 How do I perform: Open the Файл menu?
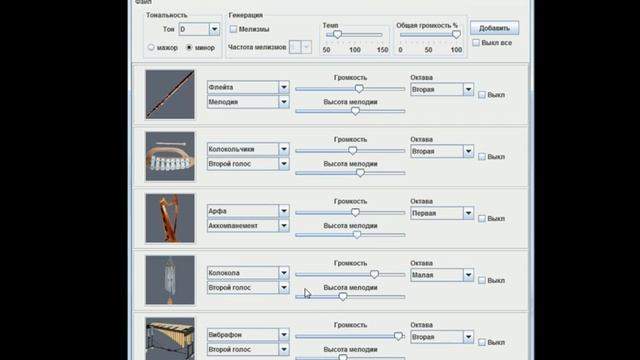pos(143,2)
